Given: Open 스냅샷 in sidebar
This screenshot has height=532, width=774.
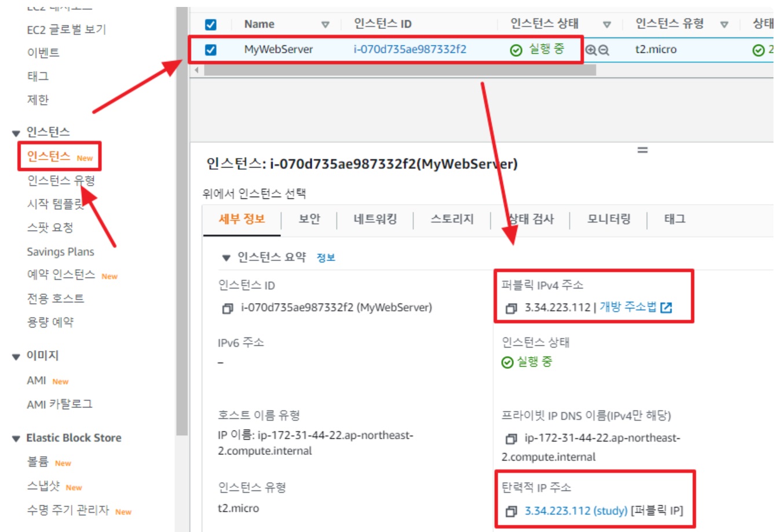Looking at the screenshot, I should click(43, 486).
